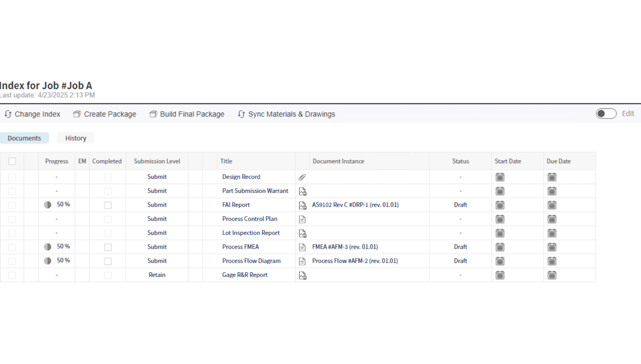Open the Start Date calendar for FAI Report
Screen dimensions: 641x364
[500, 205]
